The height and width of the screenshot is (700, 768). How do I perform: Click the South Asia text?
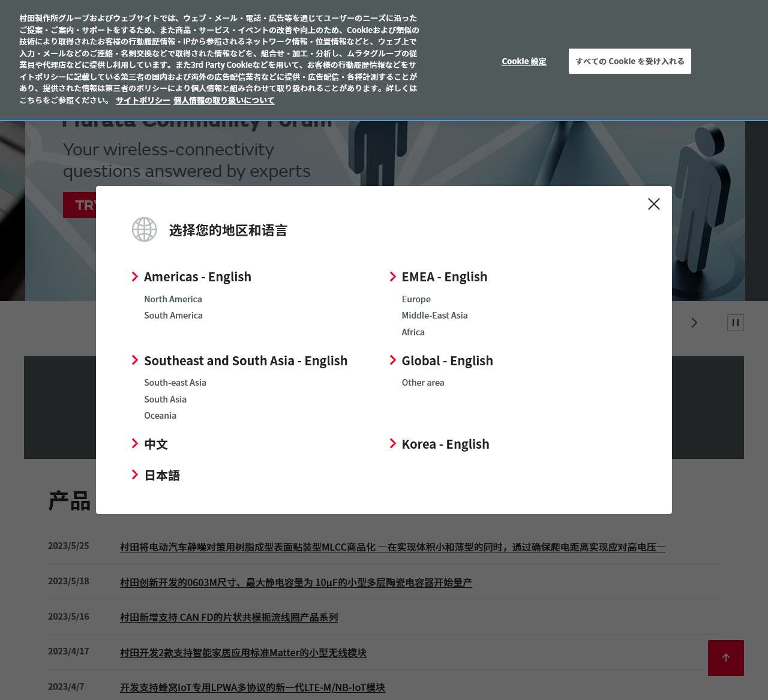[165, 399]
